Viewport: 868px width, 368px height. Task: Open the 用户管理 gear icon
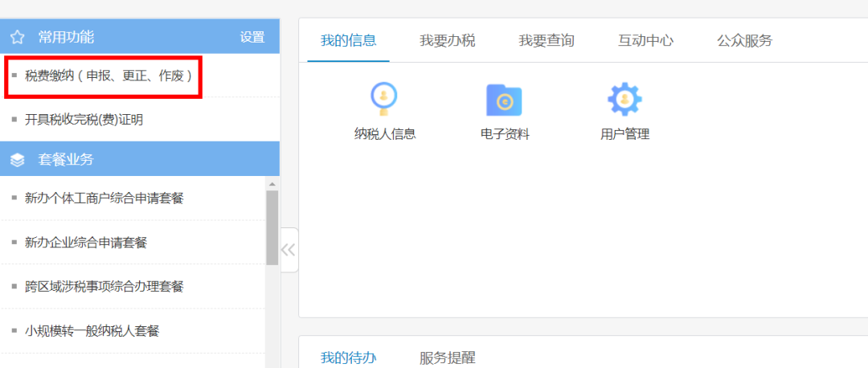[624, 100]
